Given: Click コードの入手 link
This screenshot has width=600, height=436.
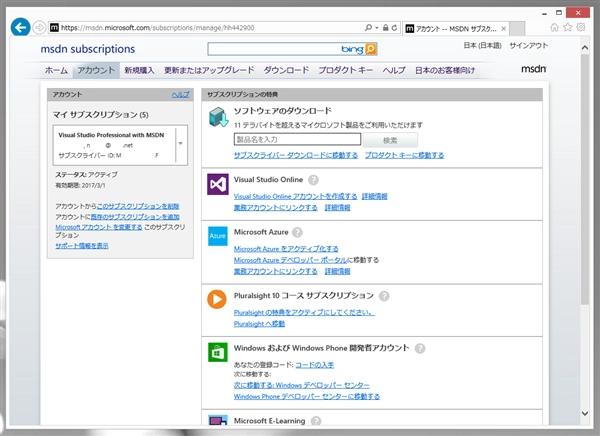Looking at the screenshot, I should point(315,365).
